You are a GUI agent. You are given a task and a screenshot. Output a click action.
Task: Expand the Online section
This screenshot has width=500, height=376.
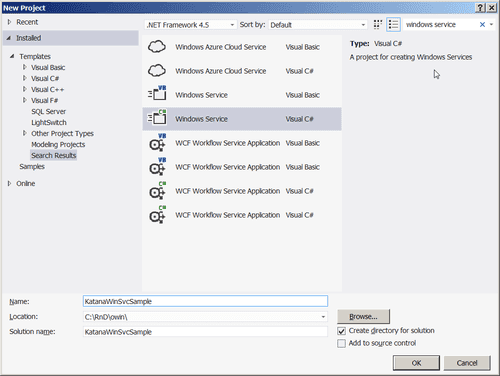point(9,184)
